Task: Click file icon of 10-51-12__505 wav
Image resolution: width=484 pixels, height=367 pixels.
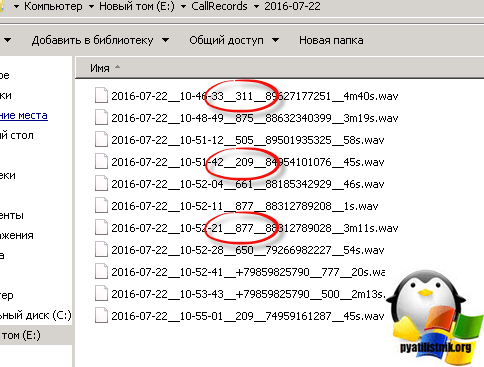Action: pyautogui.click(x=101, y=140)
